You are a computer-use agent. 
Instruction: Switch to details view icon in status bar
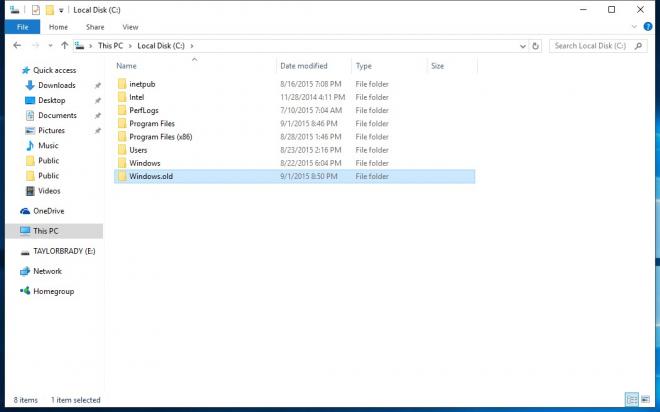(632, 399)
